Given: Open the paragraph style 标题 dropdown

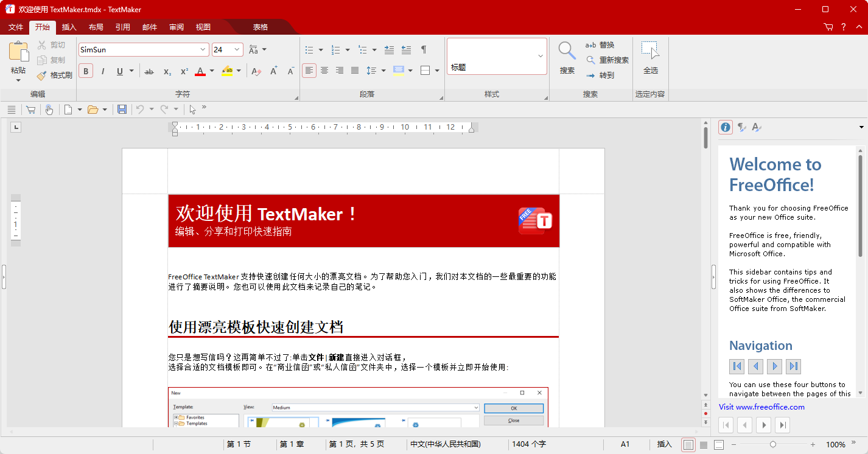Looking at the screenshot, I should point(540,56).
